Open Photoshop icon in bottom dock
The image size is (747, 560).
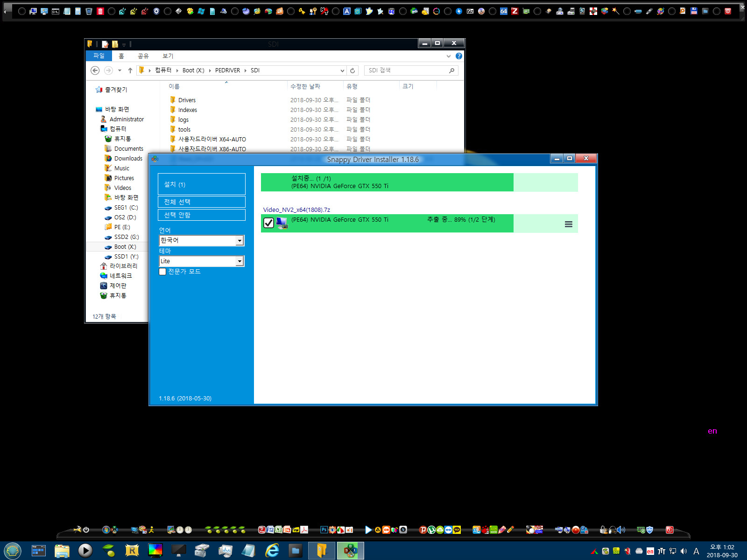[x=324, y=530]
